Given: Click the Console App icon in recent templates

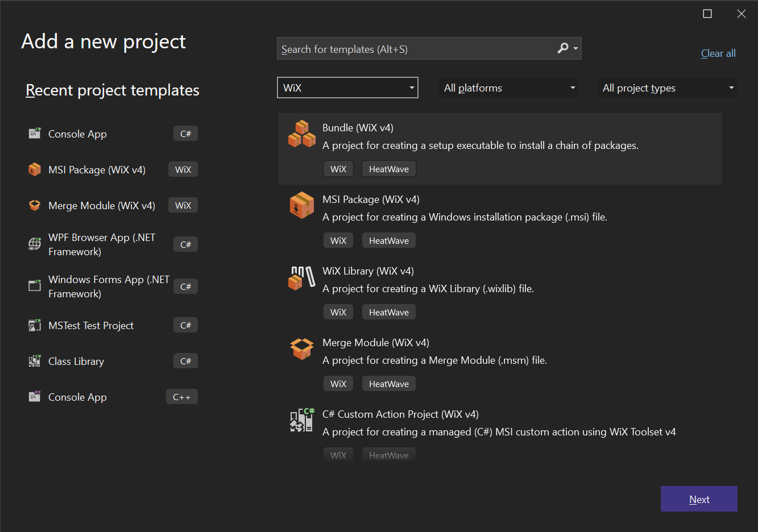Looking at the screenshot, I should coord(34,134).
